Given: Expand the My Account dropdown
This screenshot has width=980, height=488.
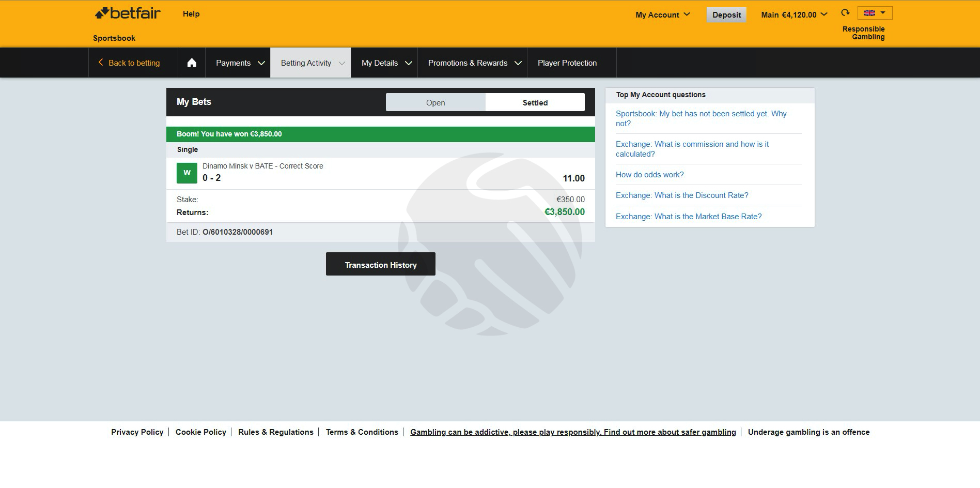Looking at the screenshot, I should [663, 14].
